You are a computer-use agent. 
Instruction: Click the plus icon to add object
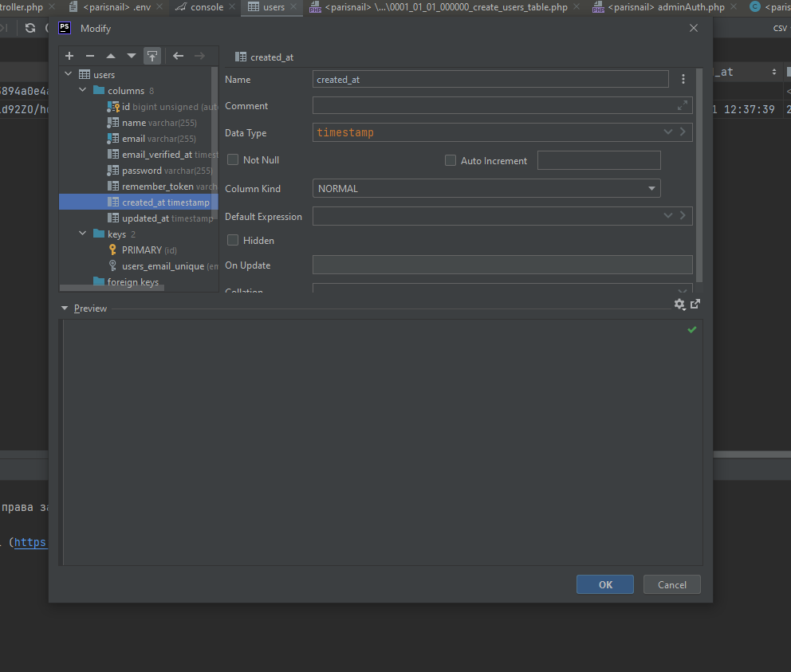(69, 56)
